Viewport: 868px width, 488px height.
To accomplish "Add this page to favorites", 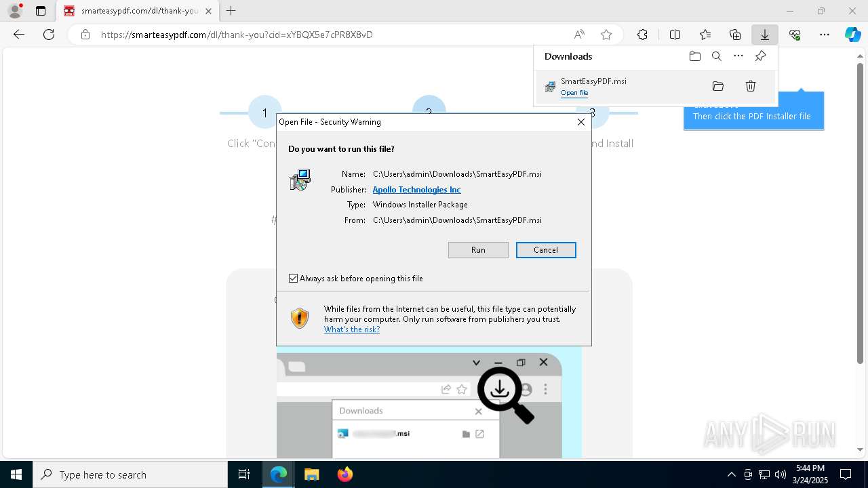I will (606, 35).
